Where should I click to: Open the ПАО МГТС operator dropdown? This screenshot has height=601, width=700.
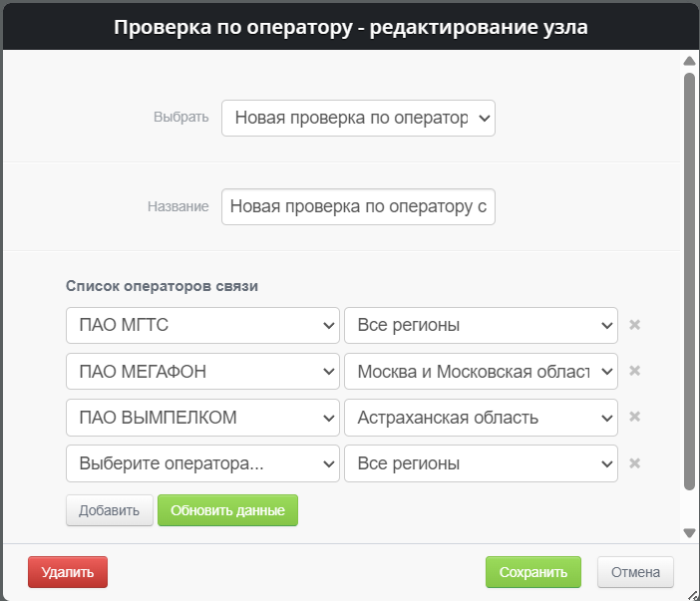click(x=202, y=325)
